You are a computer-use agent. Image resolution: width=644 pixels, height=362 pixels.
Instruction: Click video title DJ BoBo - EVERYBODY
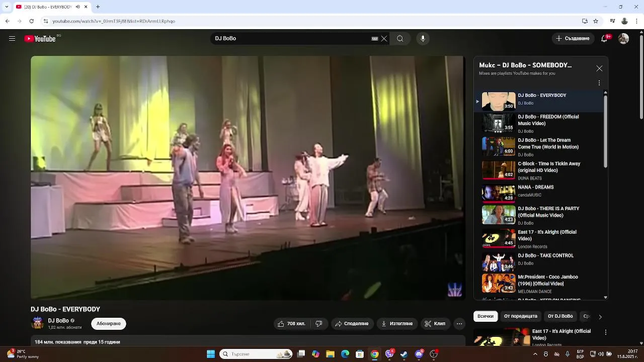coord(65,309)
